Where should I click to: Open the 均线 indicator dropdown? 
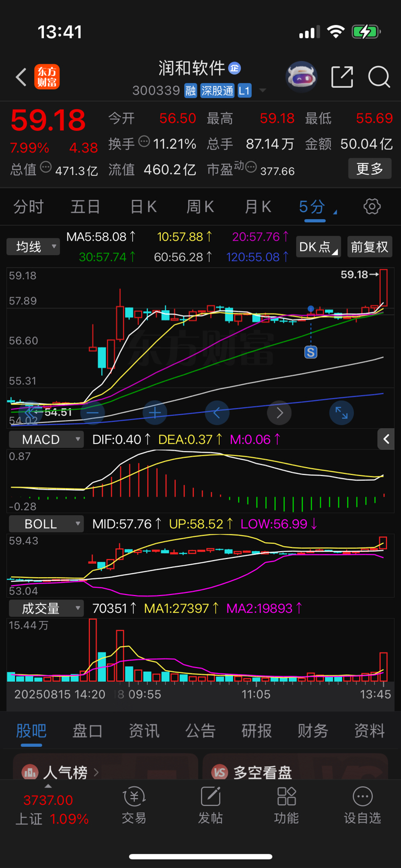coord(33,246)
